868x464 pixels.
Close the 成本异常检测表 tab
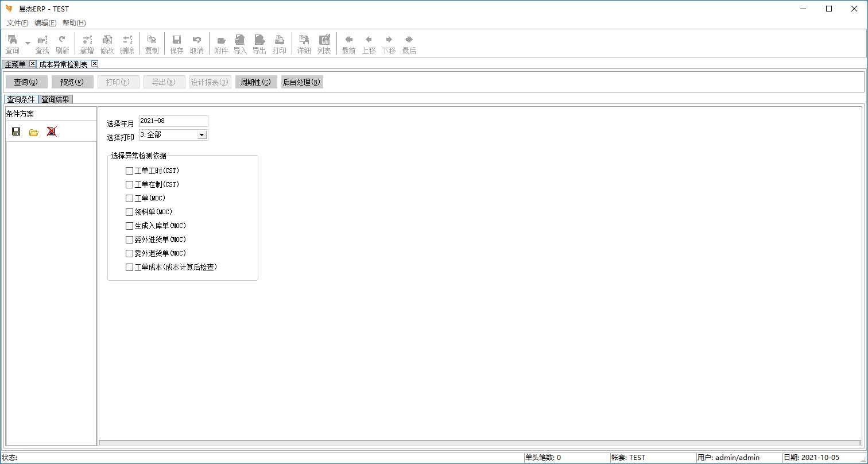click(x=95, y=64)
